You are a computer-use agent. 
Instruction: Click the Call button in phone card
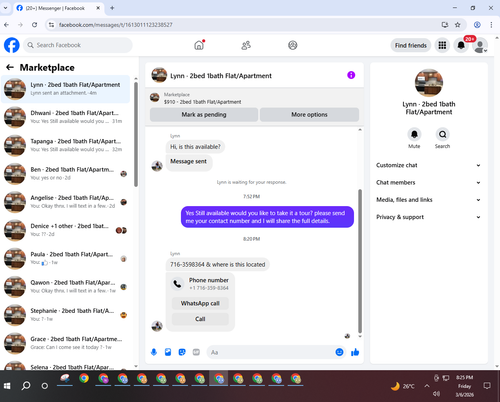[200, 319]
